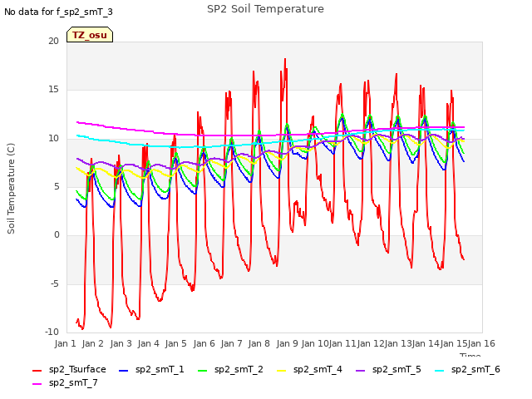Click the 5 y-axis tick label

click(x=57, y=186)
